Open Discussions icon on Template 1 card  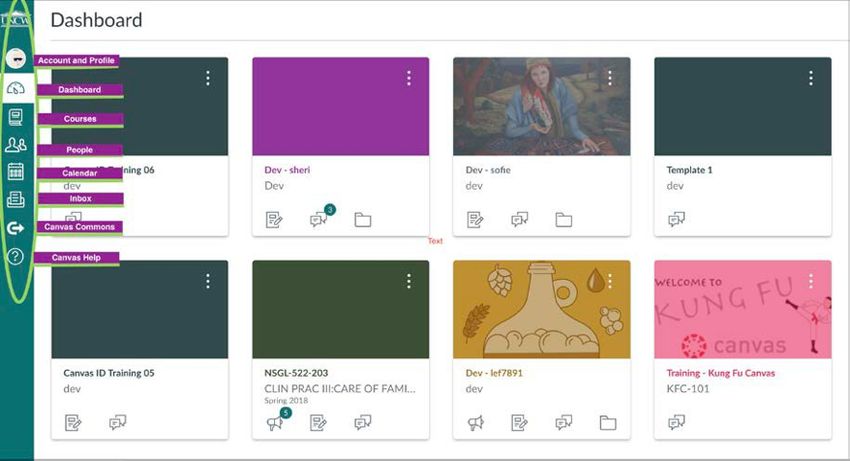[x=677, y=220]
